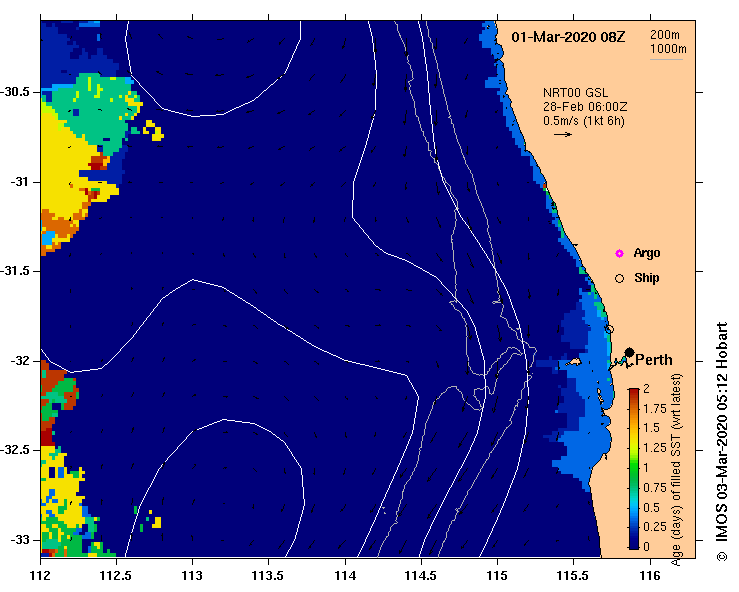Image resolution: width=739 pixels, height=592 pixels.
Task: Click the '28-Feb 06:00Z' timestamp
Action: coord(585,107)
